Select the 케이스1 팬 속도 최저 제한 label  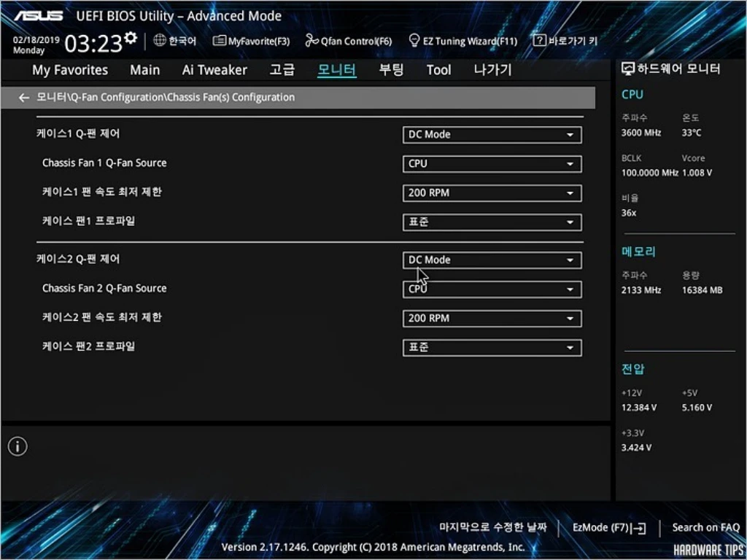pyautogui.click(x=102, y=192)
